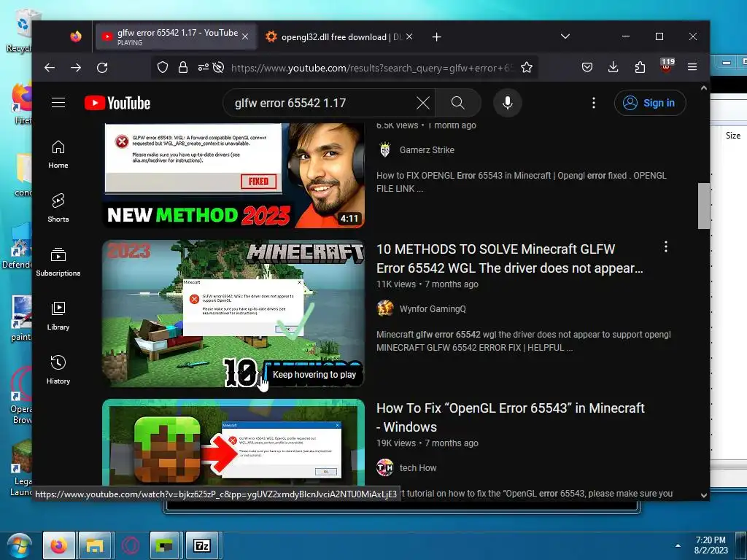
Task: Click the Size column in background window
Action: 732,135
